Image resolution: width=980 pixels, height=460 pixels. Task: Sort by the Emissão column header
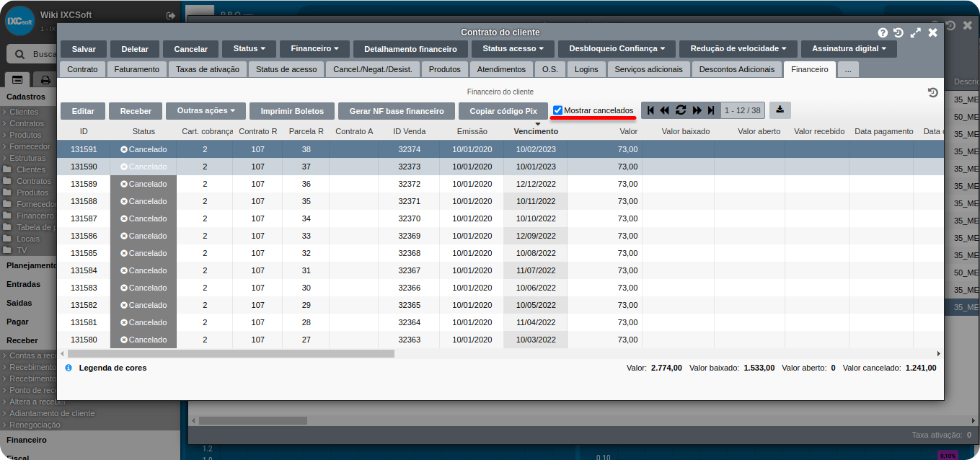[472, 131]
